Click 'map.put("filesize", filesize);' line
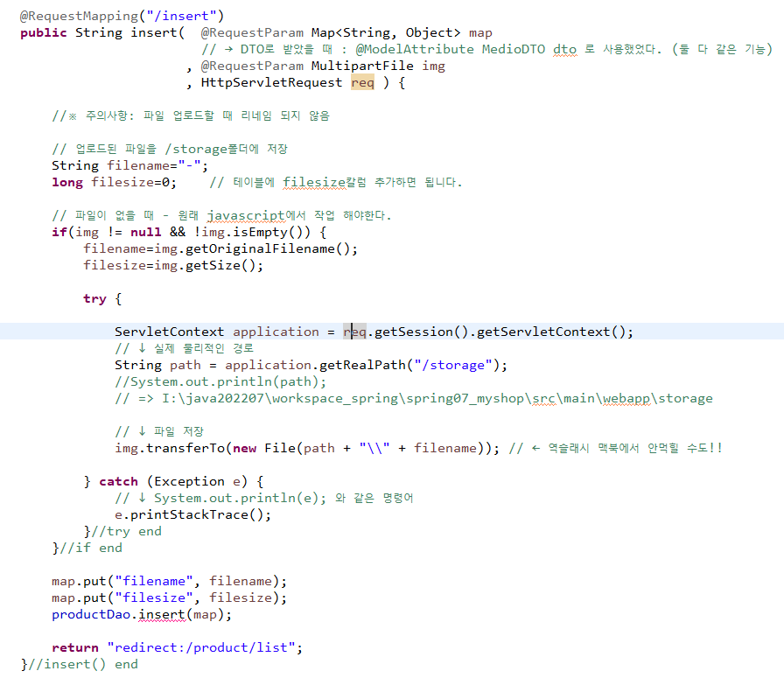784x678 pixels. 170,598
